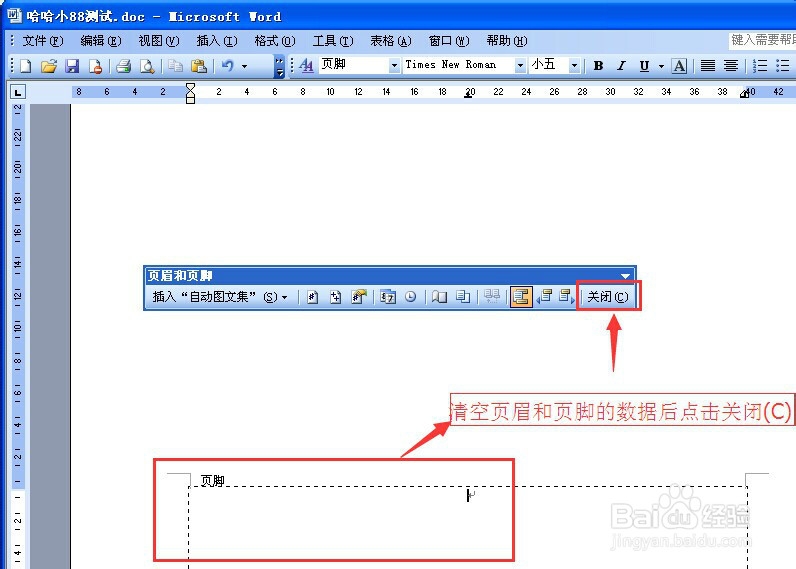Show Next header footer section

click(x=567, y=296)
